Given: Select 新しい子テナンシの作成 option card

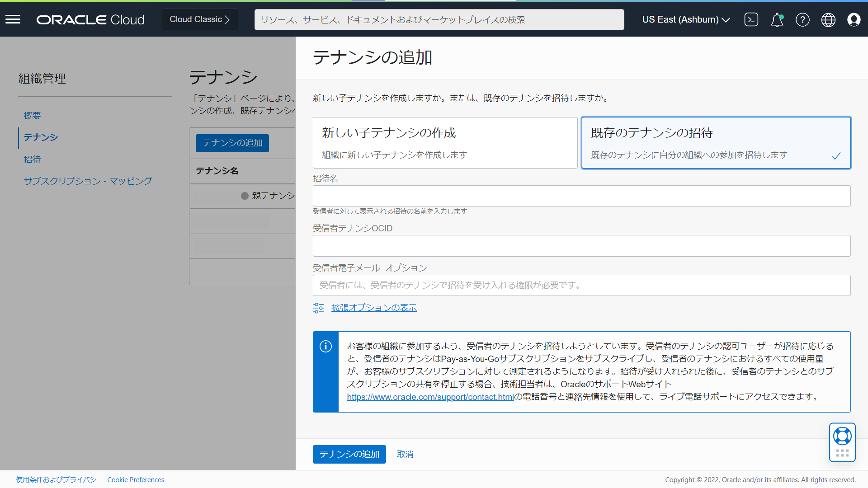Looking at the screenshot, I should point(445,143).
